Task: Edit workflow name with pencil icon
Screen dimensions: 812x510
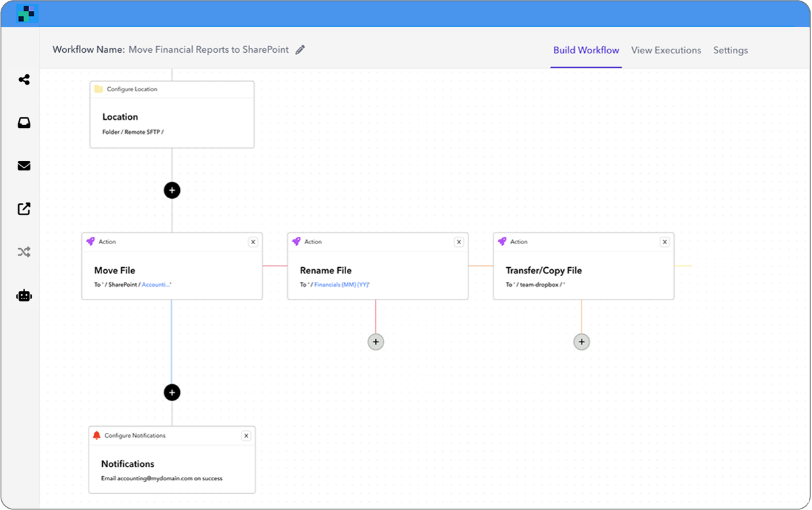Action: click(x=300, y=49)
